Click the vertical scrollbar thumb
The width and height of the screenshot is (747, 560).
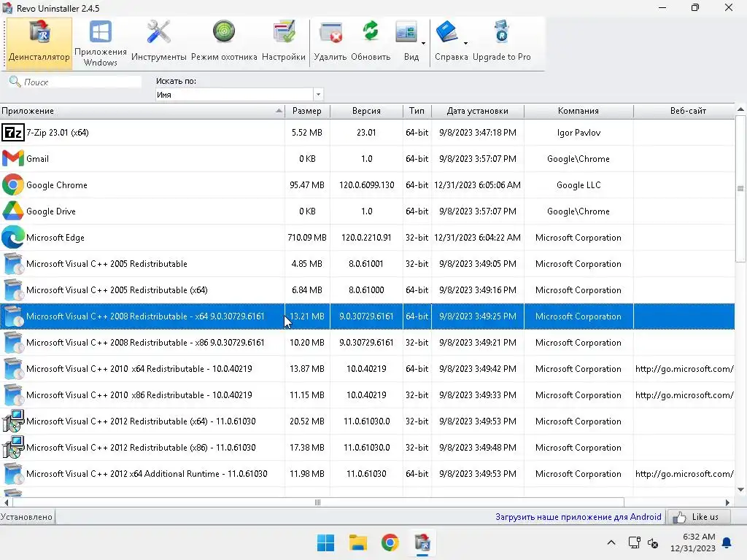point(740,188)
